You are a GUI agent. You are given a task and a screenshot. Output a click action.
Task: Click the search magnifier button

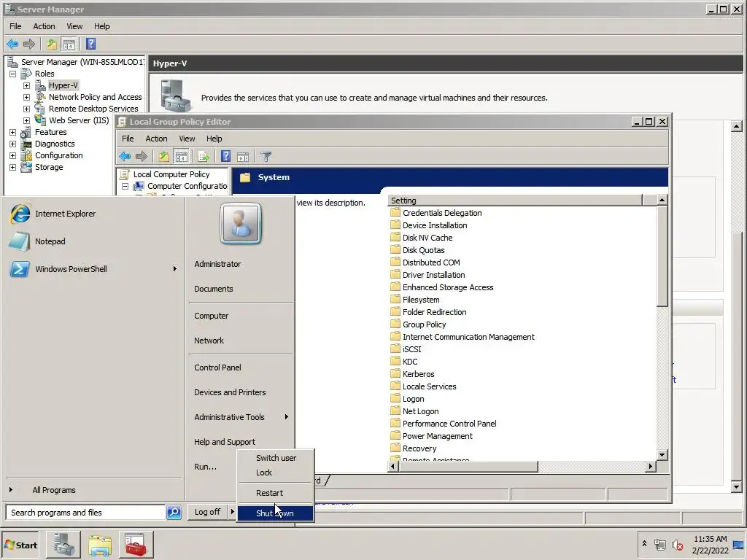click(x=174, y=513)
